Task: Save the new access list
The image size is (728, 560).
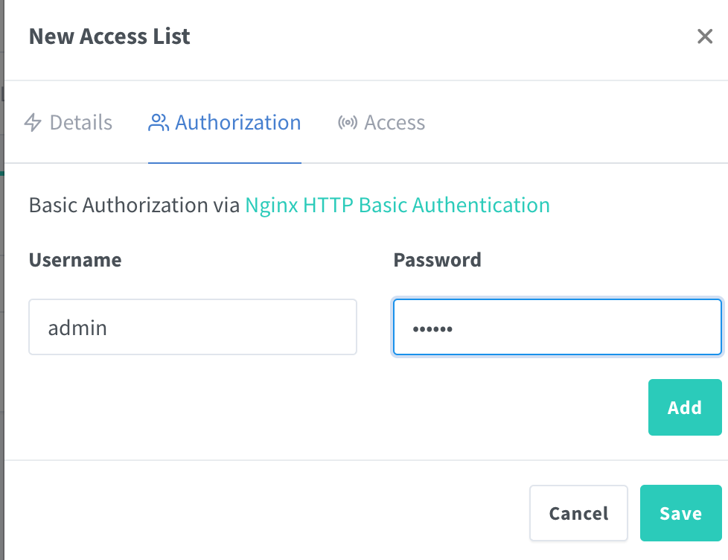Action: 680,513
